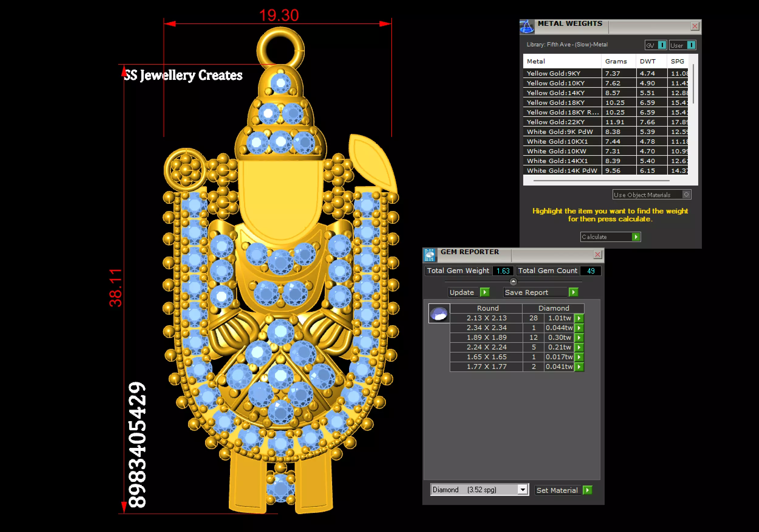This screenshot has height=532, width=759.
Task: Click the DWT column header
Action: pyautogui.click(x=651, y=61)
